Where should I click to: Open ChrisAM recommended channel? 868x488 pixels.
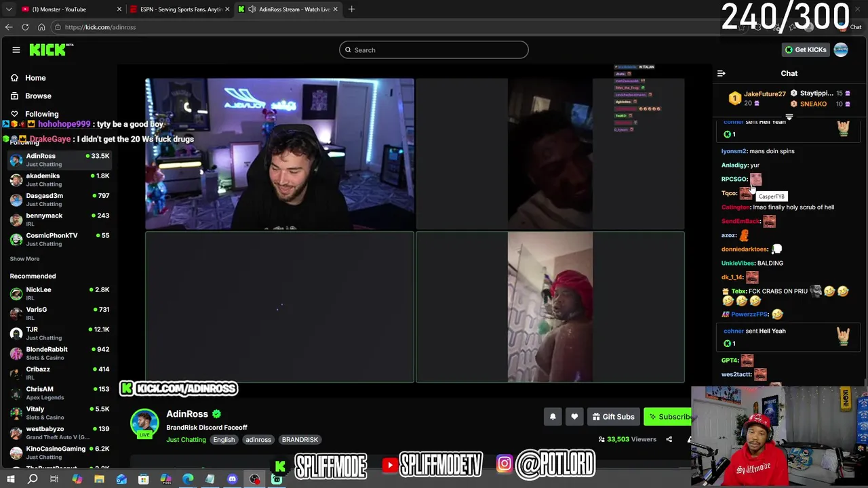[60, 392]
